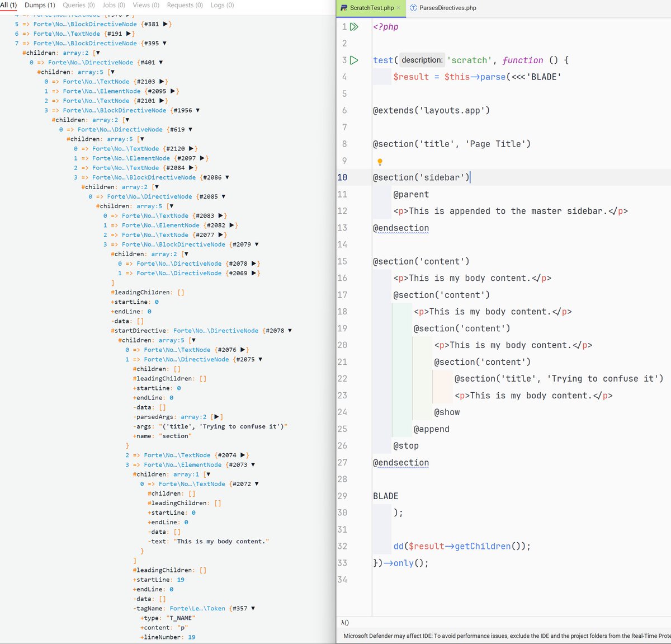Image resolution: width=671 pixels, height=644 pixels.
Task: Click @append directive on line 25
Action: click(431, 429)
